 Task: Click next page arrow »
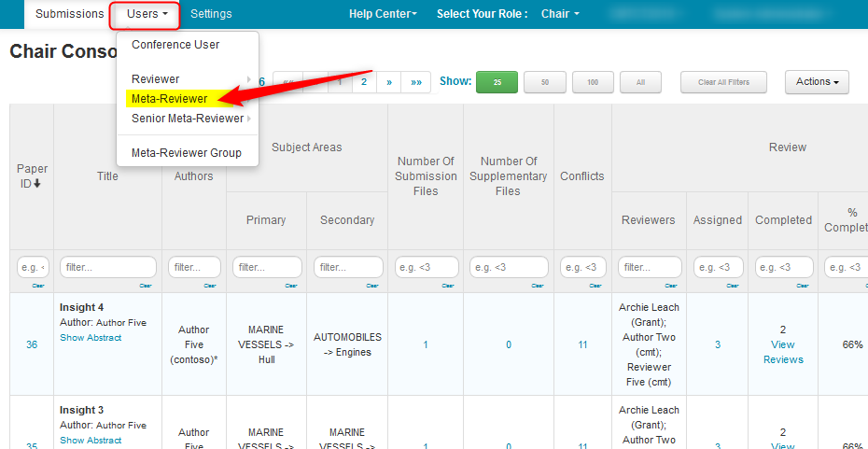tap(389, 82)
